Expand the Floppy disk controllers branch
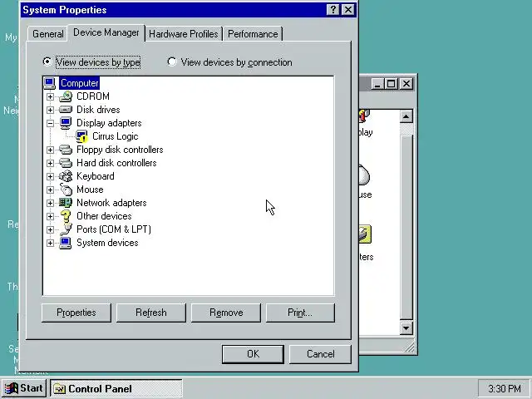This screenshot has height=399, width=532. click(x=50, y=150)
